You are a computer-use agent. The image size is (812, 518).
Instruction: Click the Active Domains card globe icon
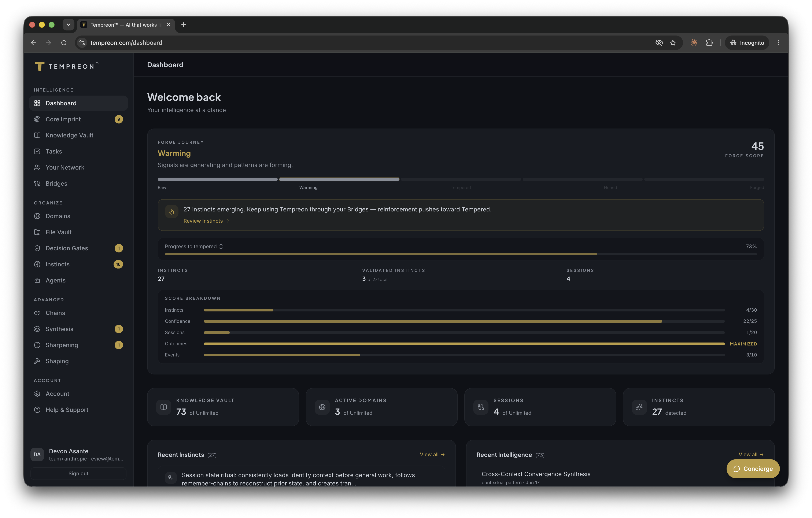tap(322, 407)
